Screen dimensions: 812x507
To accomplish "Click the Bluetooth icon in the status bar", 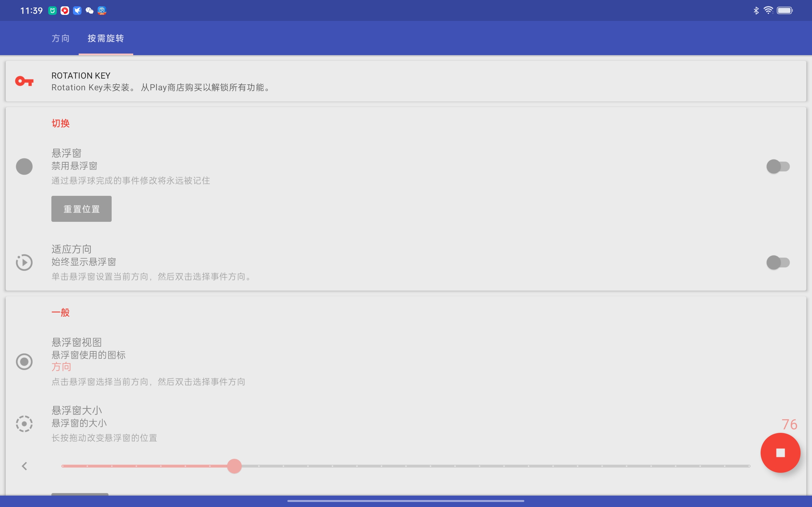I will [756, 10].
